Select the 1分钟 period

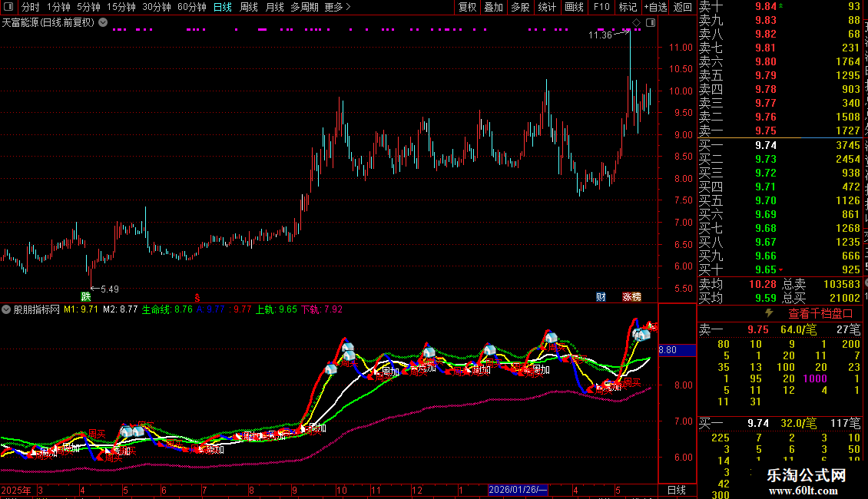pyautogui.click(x=58, y=7)
